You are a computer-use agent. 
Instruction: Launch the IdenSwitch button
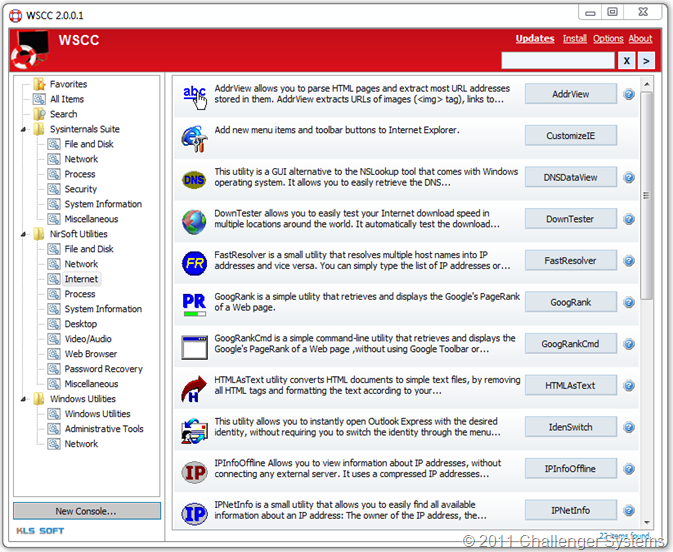click(x=571, y=427)
